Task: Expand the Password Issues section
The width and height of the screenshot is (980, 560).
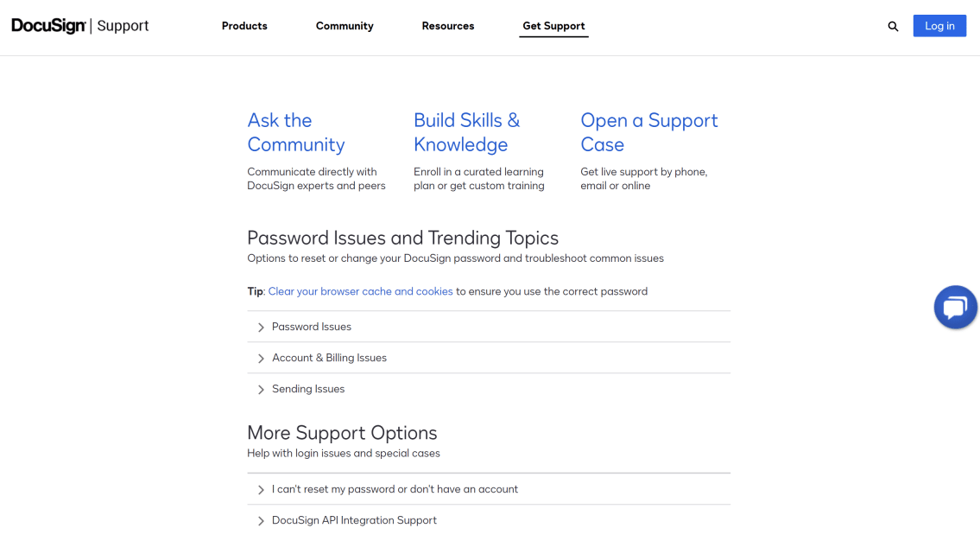Action: click(312, 327)
